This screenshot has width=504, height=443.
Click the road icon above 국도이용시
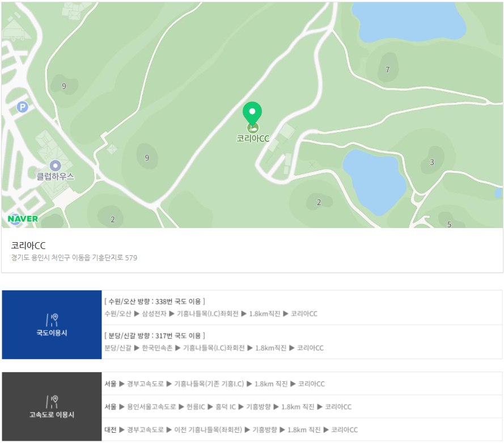click(x=52, y=320)
